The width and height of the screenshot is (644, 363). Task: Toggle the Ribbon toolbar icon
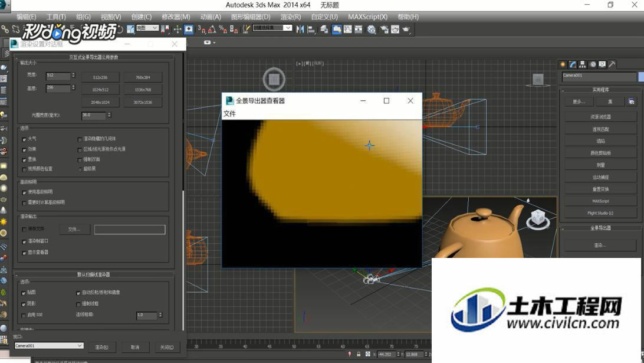336,29
